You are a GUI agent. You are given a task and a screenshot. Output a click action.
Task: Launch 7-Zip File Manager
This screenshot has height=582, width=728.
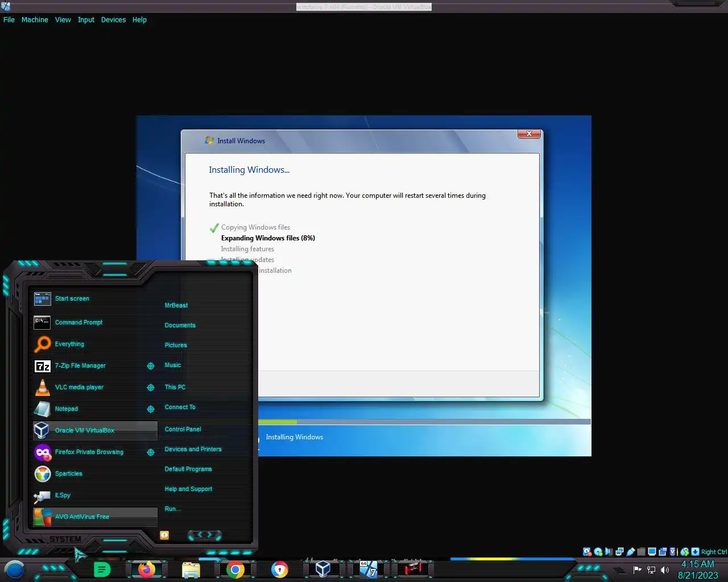pos(88,365)
